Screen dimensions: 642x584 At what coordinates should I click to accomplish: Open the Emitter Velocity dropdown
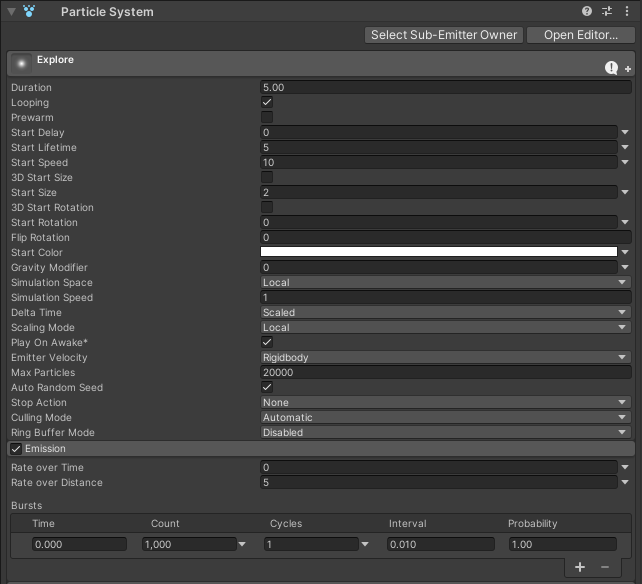click(445, 357)
